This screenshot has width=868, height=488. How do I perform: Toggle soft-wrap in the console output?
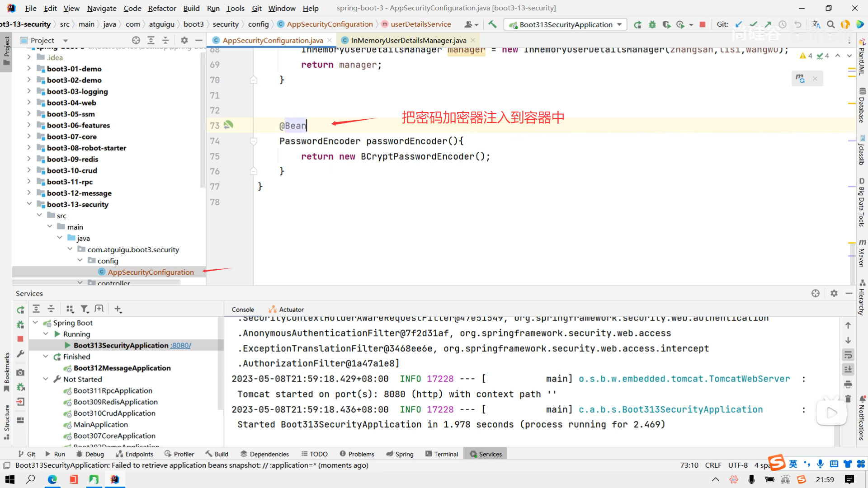point(848,355)
